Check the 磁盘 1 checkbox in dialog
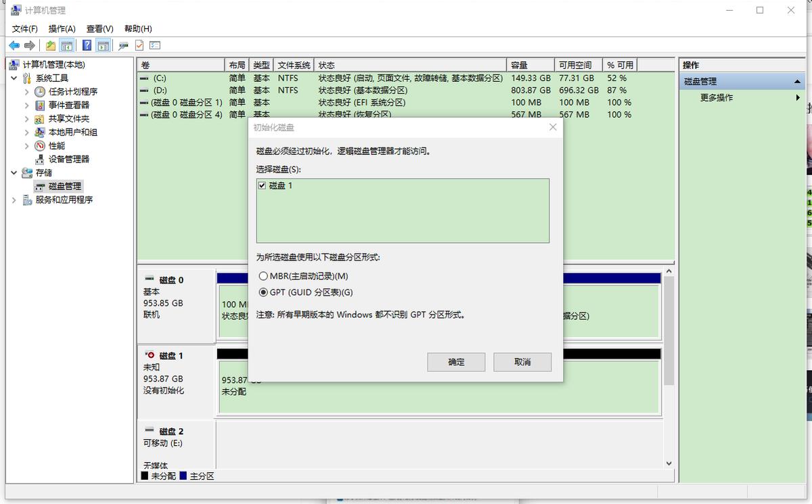The height and width of the screenshot is (504, 812). [262, 185]
